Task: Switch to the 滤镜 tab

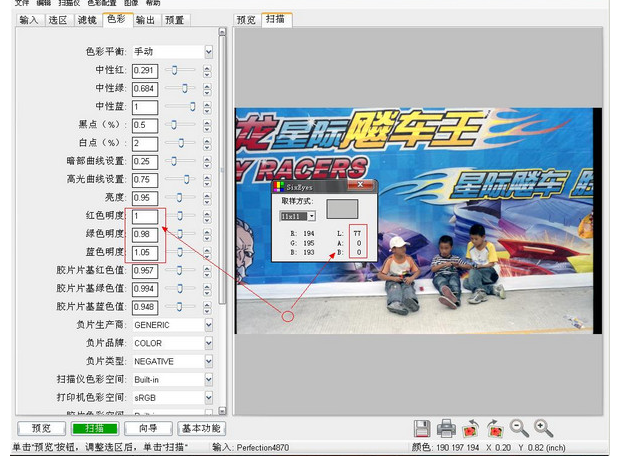Action: click(x=87, y=20)
